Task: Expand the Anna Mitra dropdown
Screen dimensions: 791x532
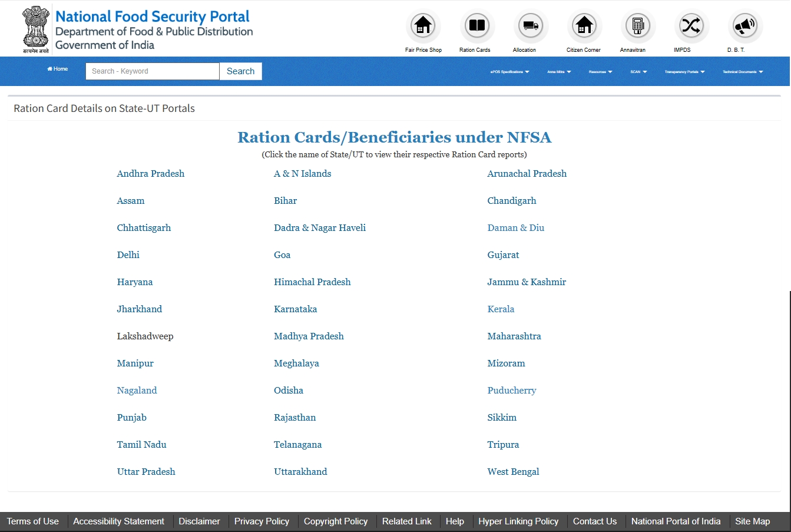Action: click(559, 72)
